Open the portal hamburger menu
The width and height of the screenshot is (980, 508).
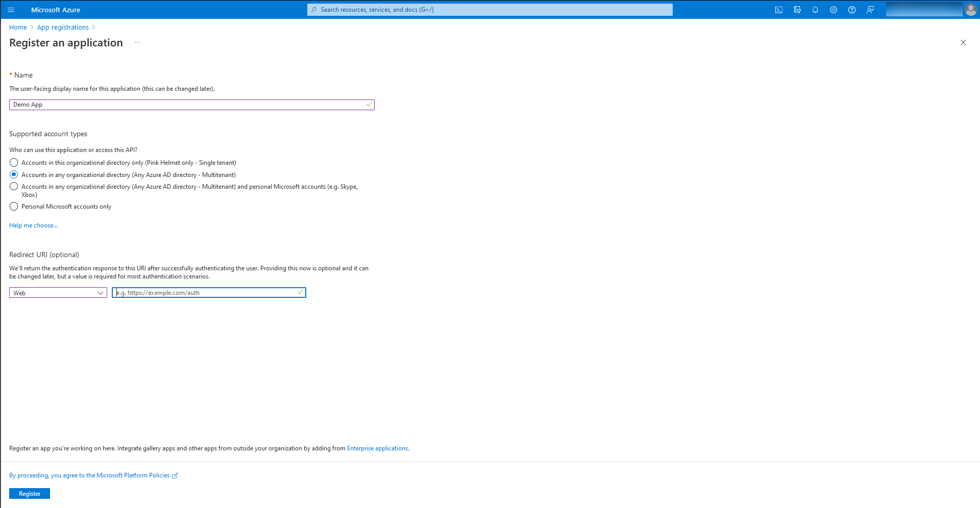click(11, 10)
